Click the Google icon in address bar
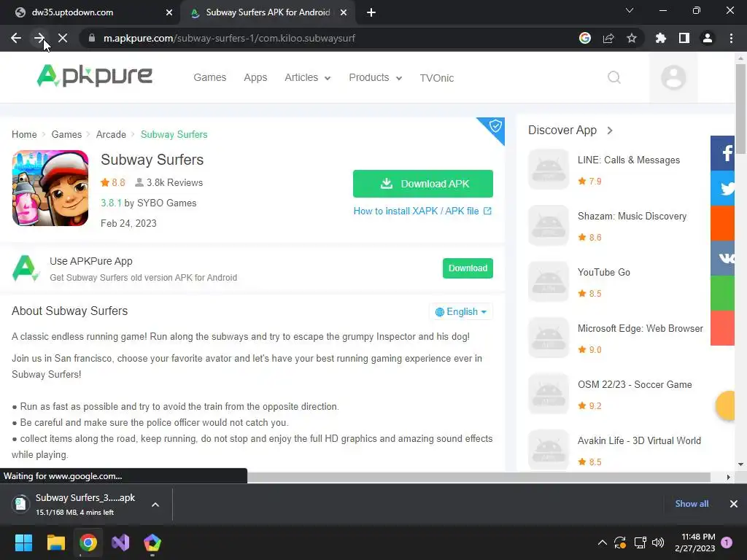 click(x=585, y=38)
